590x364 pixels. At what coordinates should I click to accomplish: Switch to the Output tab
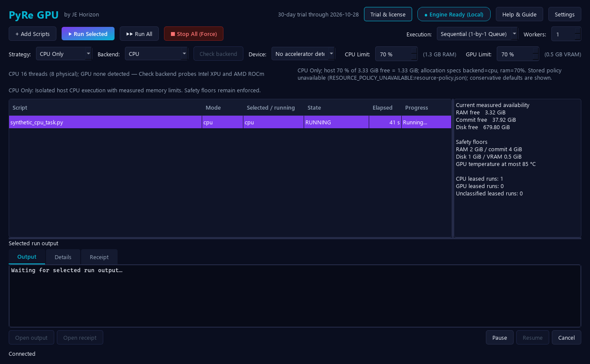[27, 257]
